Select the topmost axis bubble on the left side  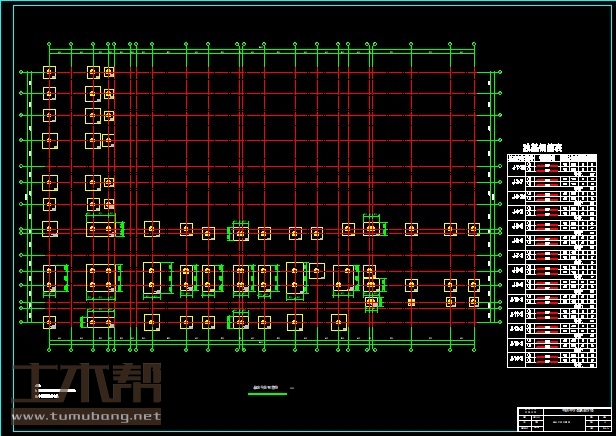coord(21,72)
